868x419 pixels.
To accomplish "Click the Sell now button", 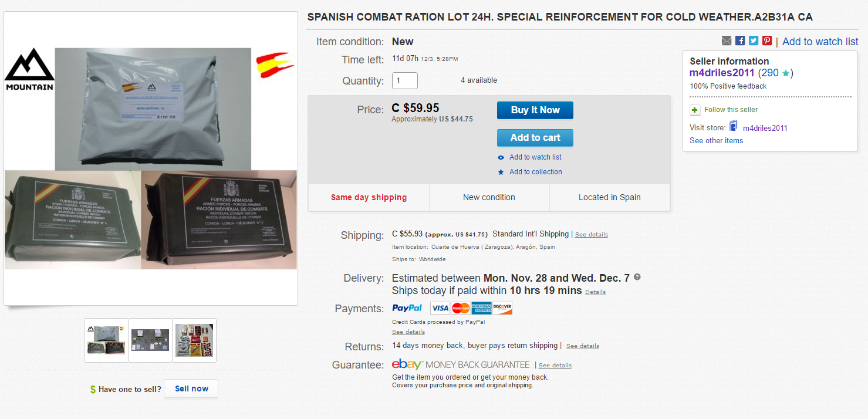I will (191, 388).
